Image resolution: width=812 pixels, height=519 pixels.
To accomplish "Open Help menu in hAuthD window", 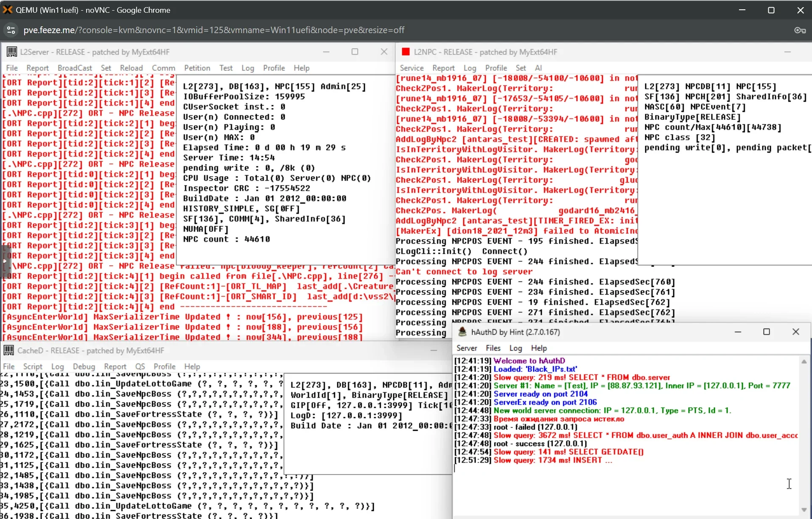I will 539,348.
